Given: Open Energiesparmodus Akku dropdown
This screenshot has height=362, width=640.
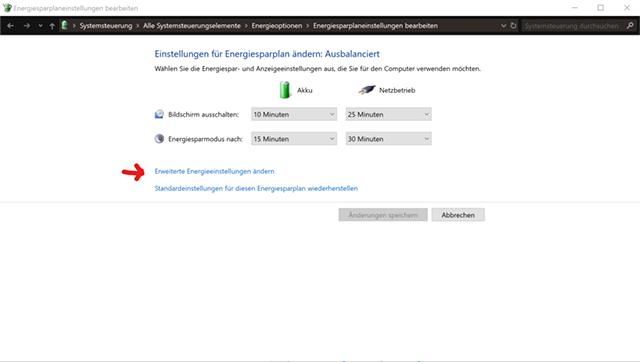Looking at the screenshot, I should [x=294, y=139].
